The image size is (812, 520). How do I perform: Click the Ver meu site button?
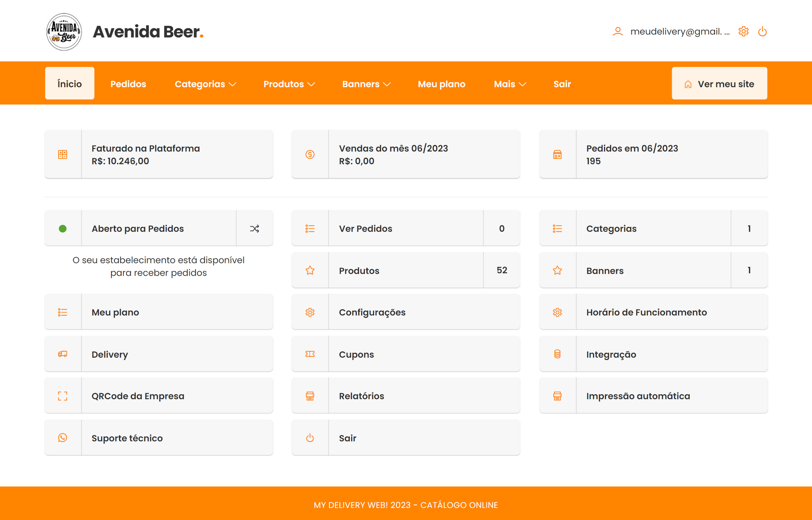719,84
